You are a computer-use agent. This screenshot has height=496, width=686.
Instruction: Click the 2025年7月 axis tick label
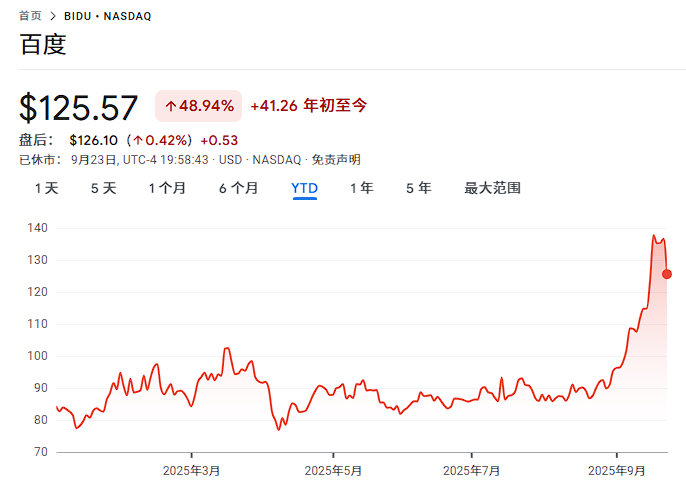[471, 471]
